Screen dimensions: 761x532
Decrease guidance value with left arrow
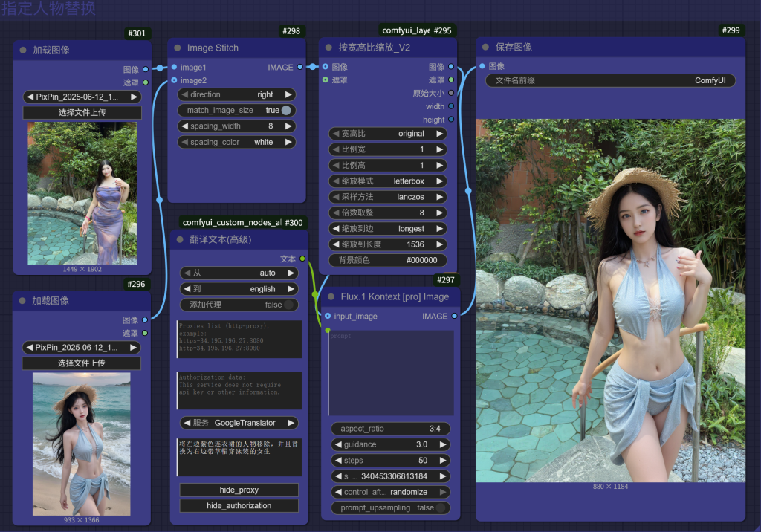338,444
